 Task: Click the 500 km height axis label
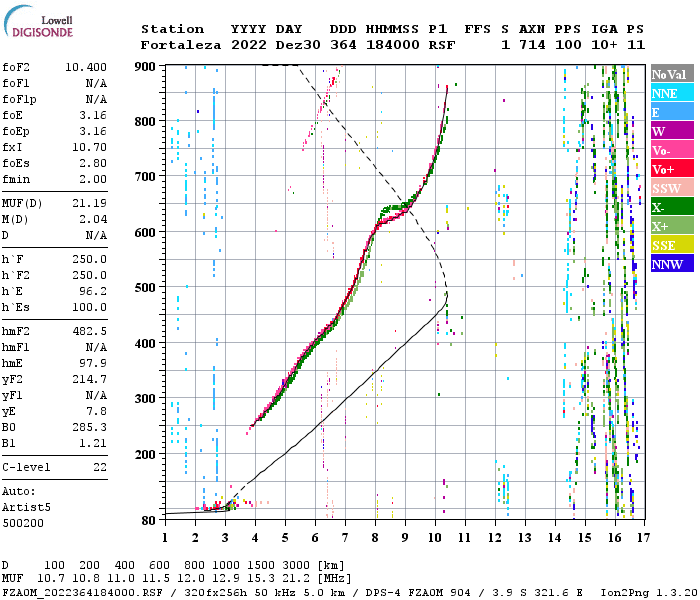point(145,288)
